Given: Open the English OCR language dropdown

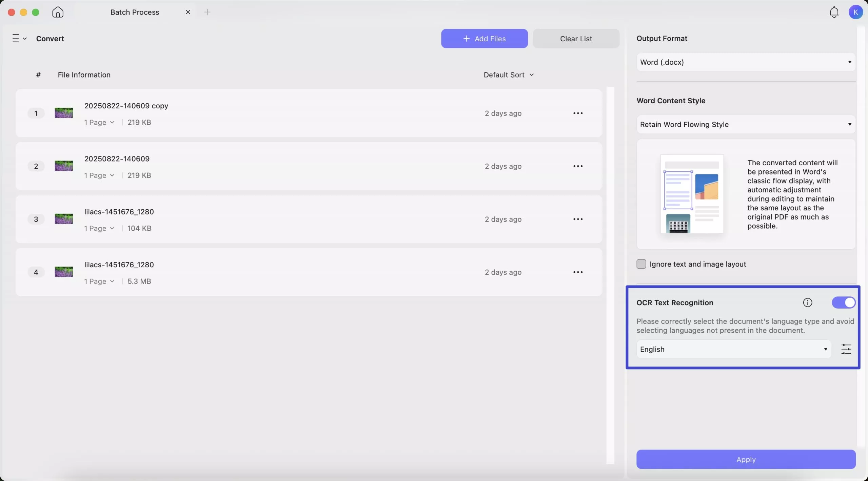Looking at the screenshot, I should (x=733, y=349).
